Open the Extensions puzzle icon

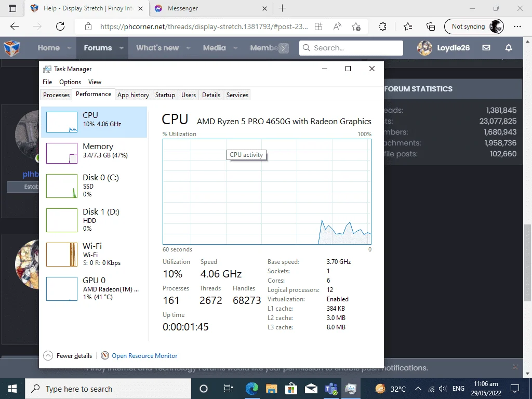click(x=382, y=26)
